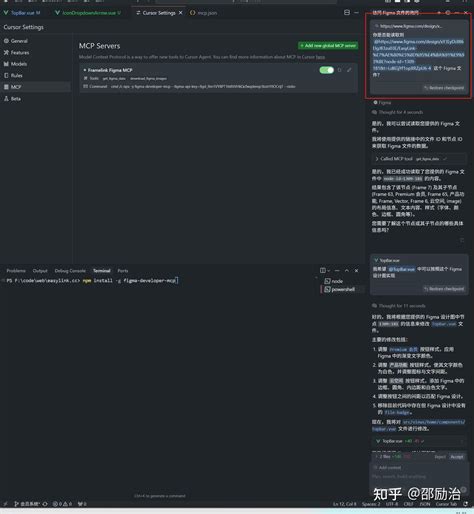The image size is (474, 514).
Task: Select the node terminal instance
Action: point(334,281)
